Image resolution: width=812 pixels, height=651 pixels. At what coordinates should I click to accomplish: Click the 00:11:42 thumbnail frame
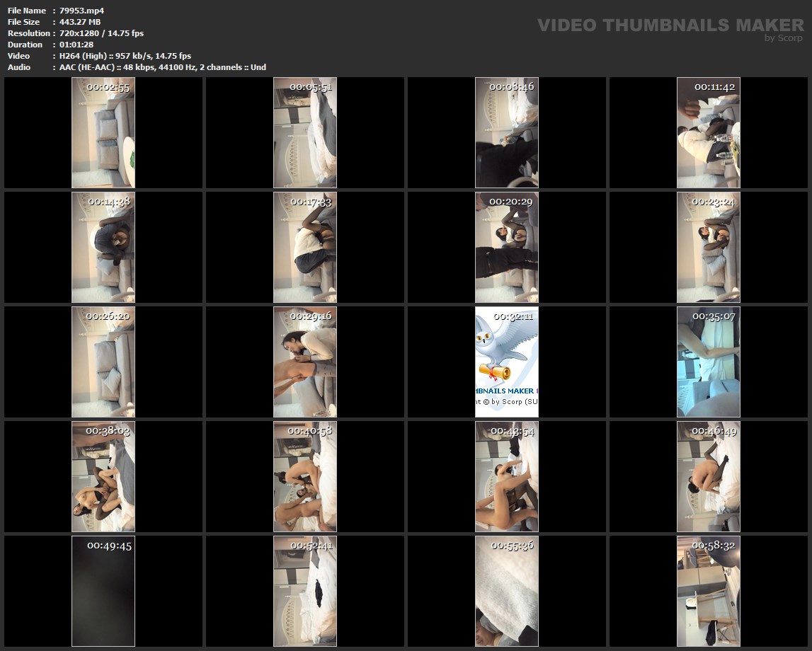click(709, 132)
